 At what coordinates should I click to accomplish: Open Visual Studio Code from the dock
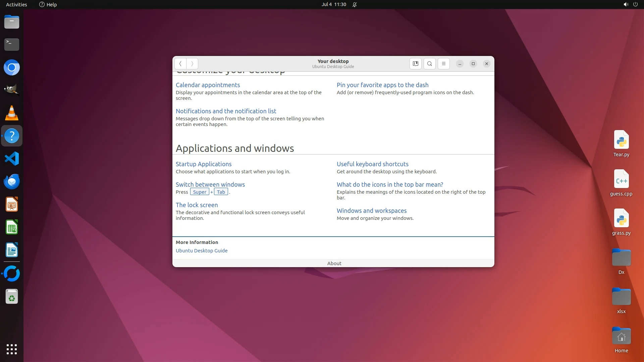[12, 159]
